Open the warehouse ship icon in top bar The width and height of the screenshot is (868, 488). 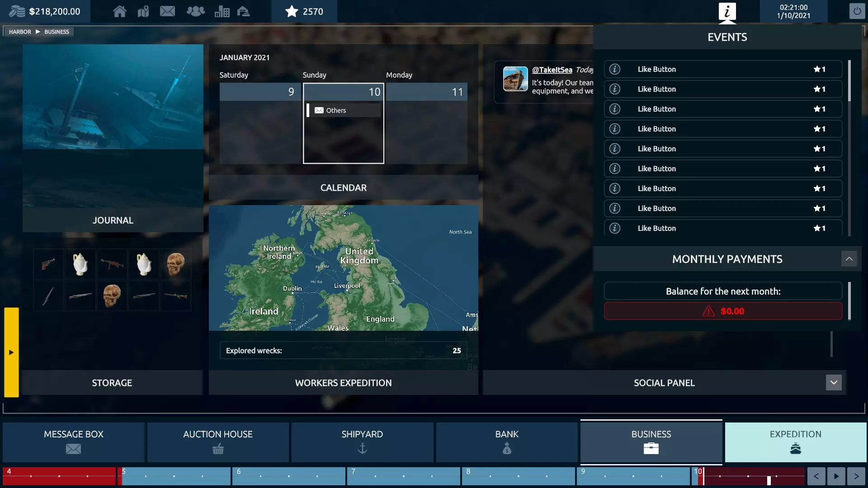point(244,11)
